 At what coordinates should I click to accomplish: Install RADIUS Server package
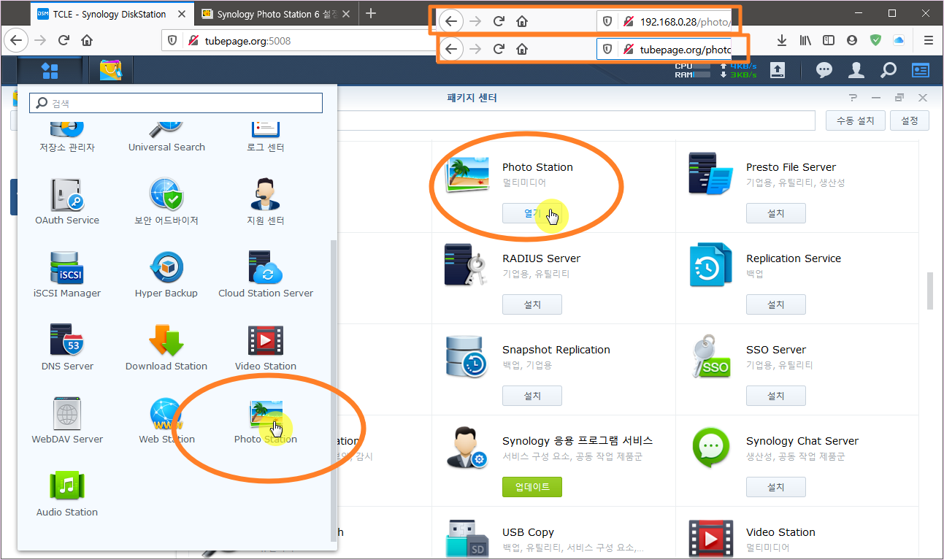[532, 304]
